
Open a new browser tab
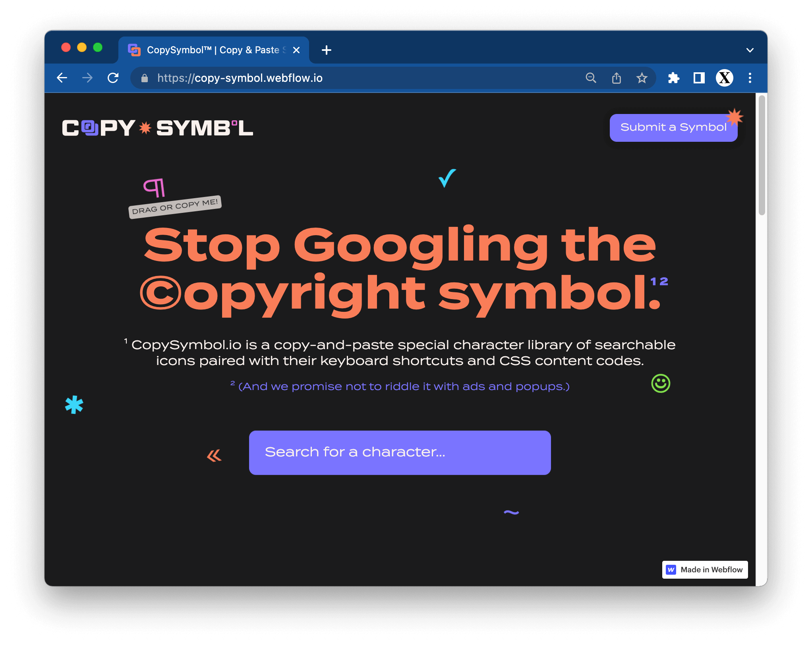327,50
